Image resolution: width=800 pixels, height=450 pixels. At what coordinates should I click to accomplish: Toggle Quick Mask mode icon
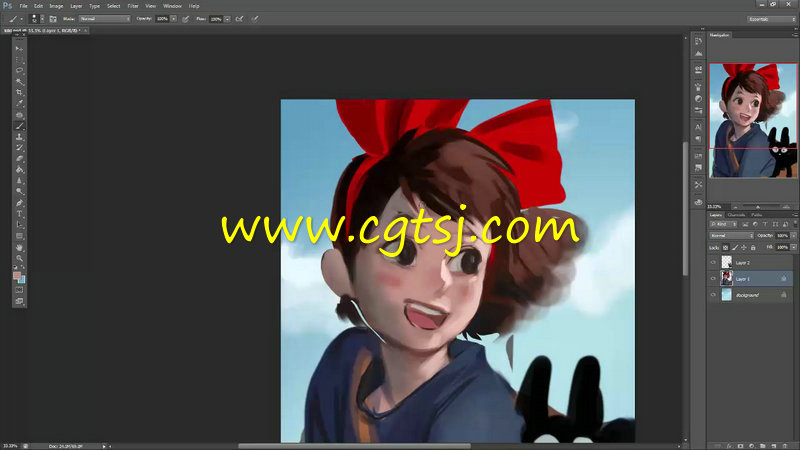coord(19,290)
